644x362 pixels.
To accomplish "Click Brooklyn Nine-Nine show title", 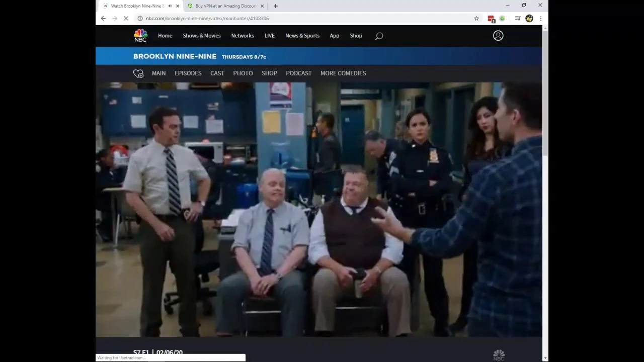I will [175, 56].
